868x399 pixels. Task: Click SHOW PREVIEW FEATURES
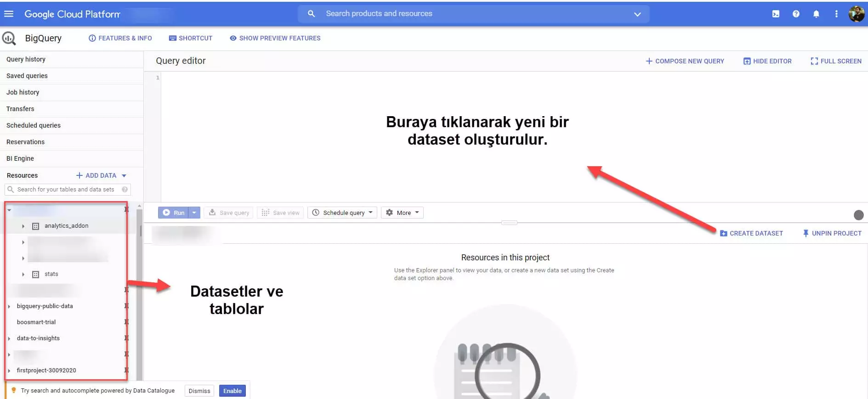(275, 38)
